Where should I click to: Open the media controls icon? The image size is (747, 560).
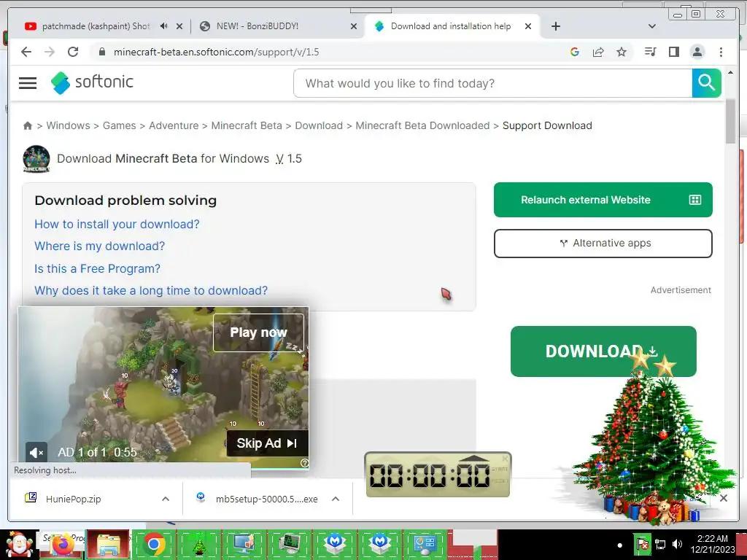coord(650,52)
